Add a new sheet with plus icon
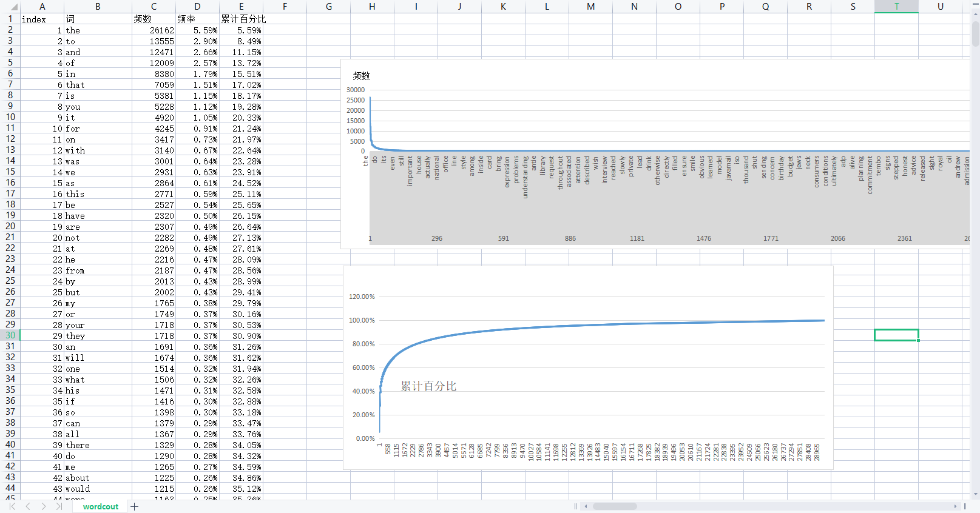The width and height of the screenshot is (980, 513). (135, 506)
